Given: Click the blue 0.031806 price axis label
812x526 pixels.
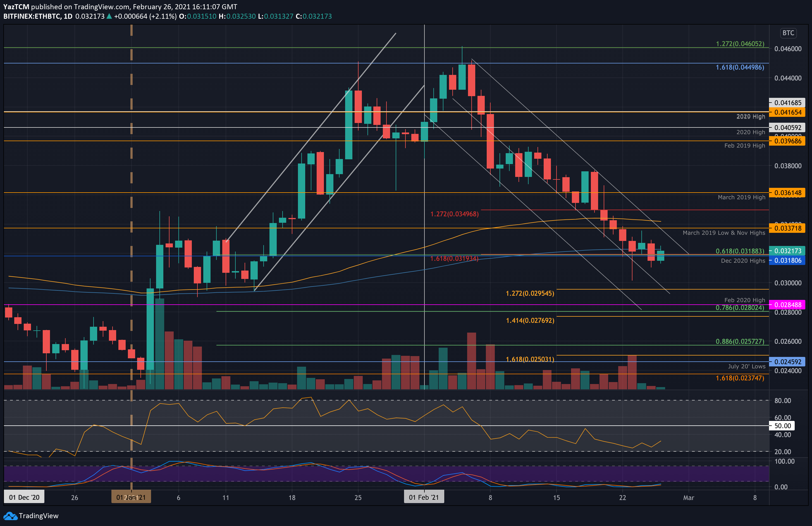Looking at the screenshot, I should (x=787, y=260).
